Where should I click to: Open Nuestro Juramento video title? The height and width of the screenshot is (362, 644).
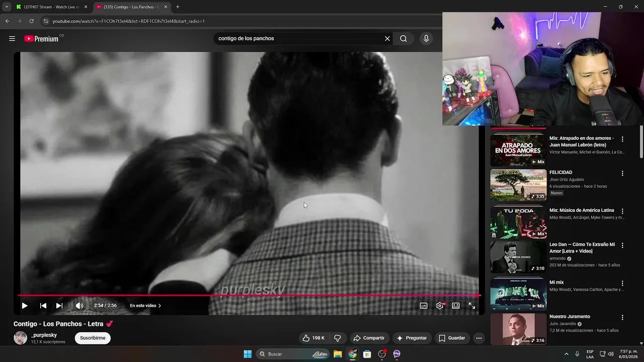click(x=570, y=317)
